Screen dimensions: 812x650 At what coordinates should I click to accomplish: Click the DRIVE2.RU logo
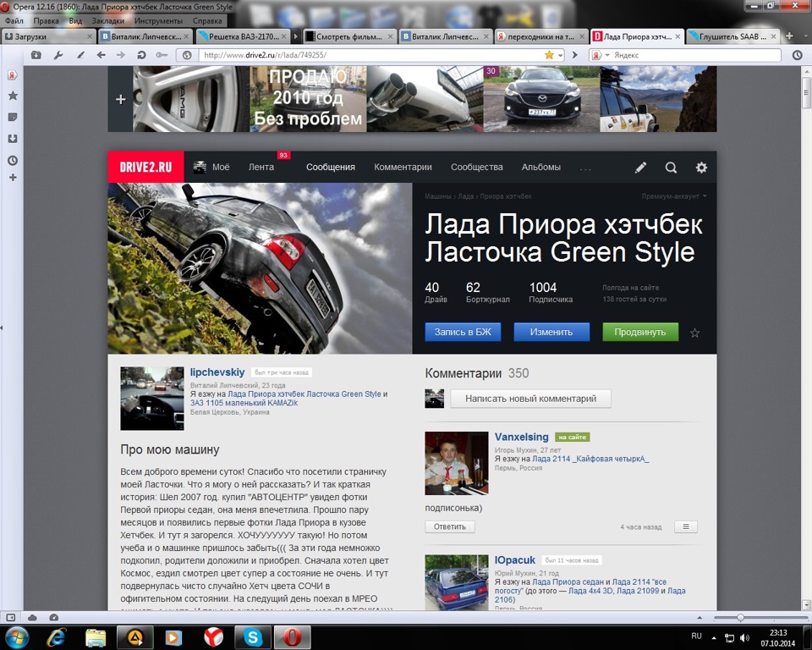click(x=145, y=167)
